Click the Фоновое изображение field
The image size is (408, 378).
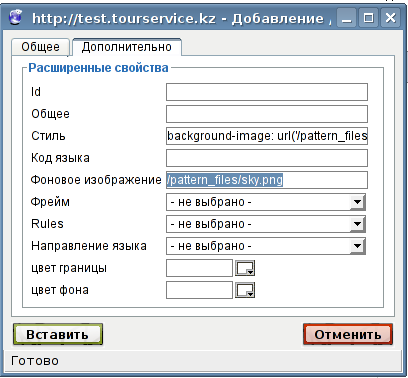[267, 180]
